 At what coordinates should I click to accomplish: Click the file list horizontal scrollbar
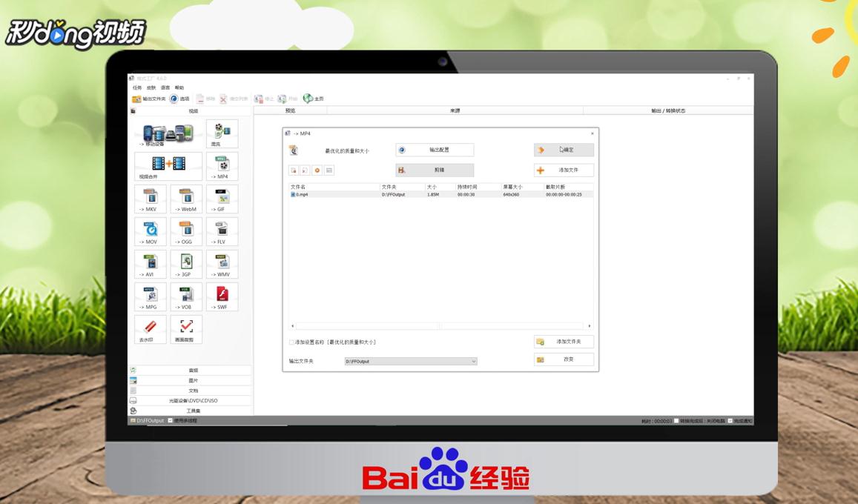click(x=440, y=326)
